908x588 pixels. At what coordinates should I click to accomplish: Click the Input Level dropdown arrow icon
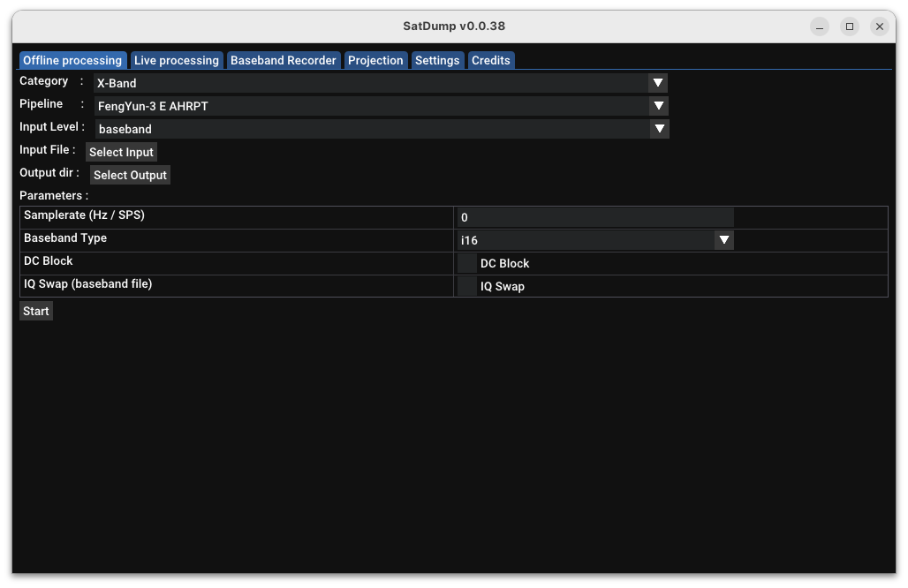(659, 129)
